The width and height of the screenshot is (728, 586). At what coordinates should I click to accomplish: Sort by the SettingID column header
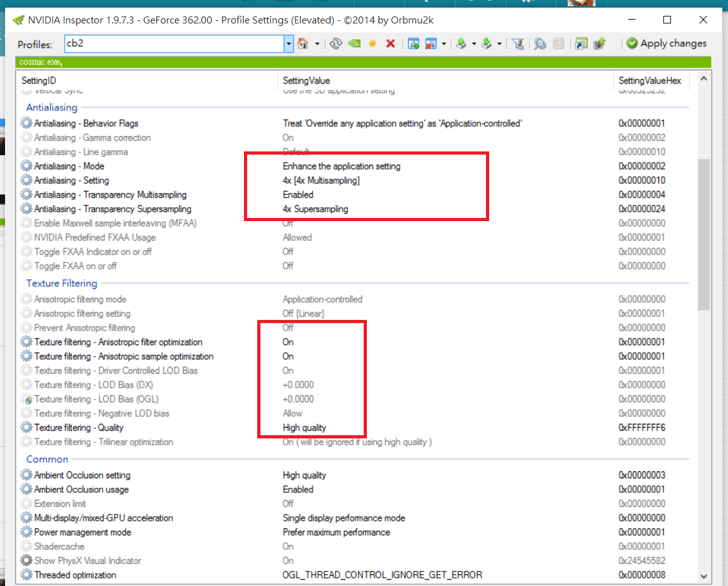[39, 80]
